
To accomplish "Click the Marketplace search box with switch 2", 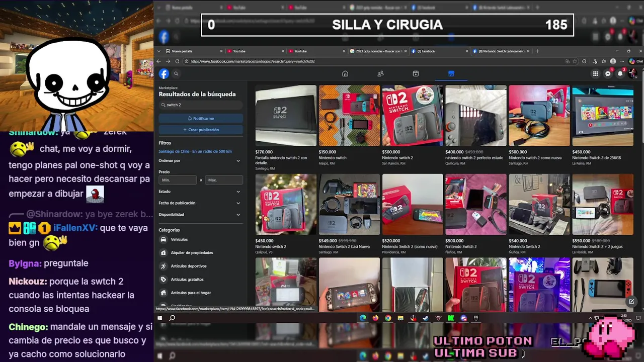I will pyautogui.click(x=201, y=105).
